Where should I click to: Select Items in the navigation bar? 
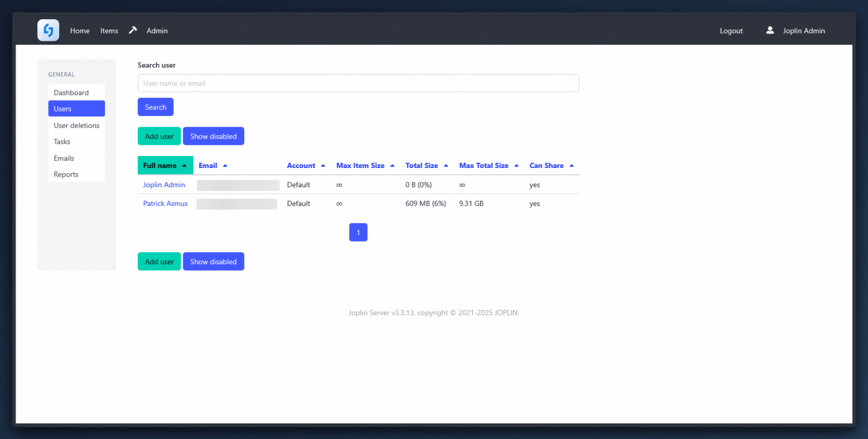tap(109, 31)
